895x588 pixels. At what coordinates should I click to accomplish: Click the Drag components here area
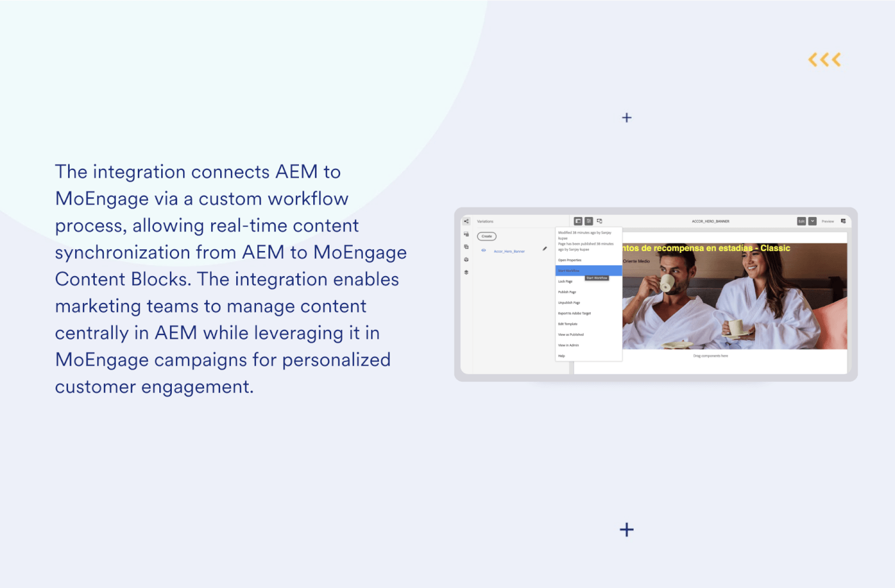point(711,356)
